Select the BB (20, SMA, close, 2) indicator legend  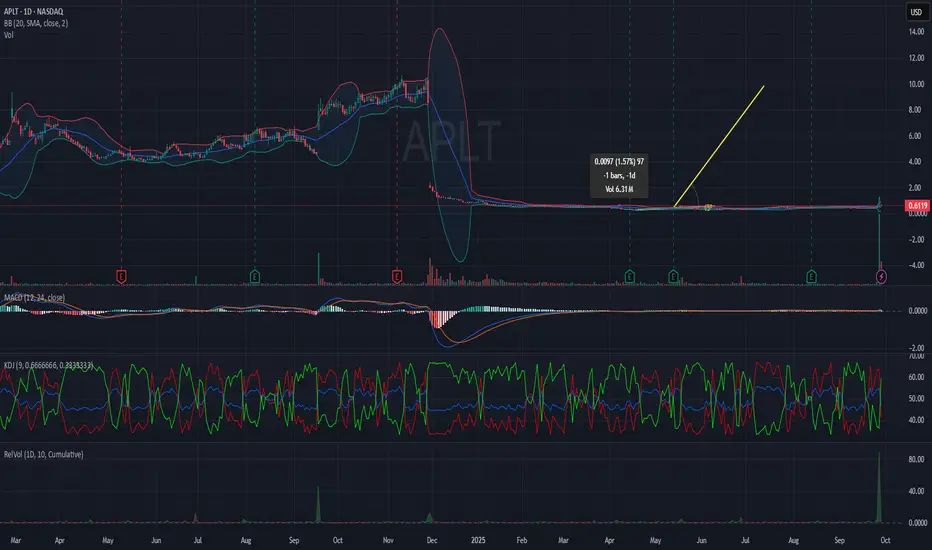click(36, 23)
